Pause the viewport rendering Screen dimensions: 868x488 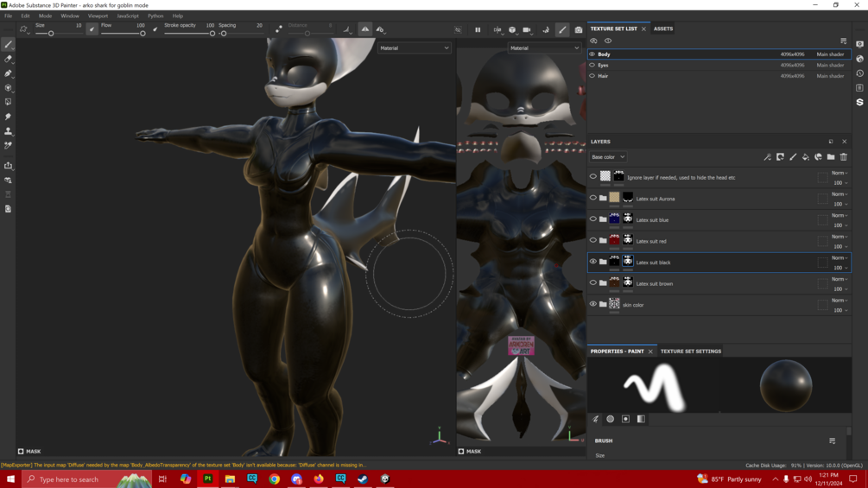(478, 30)
